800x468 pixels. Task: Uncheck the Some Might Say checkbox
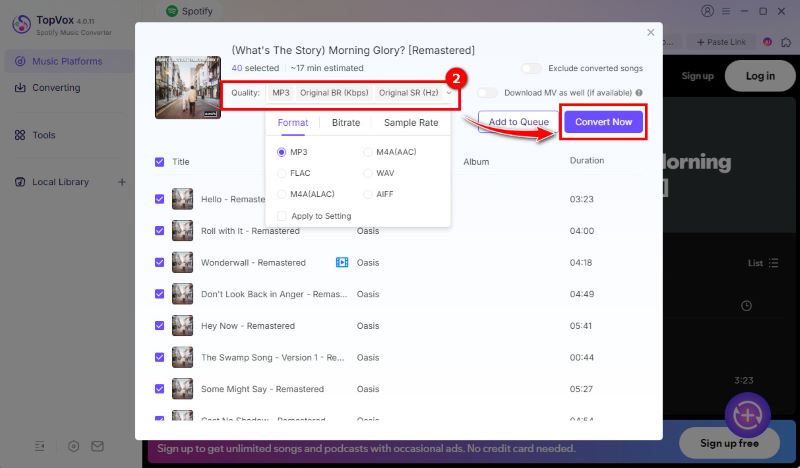tap(160, 389)
